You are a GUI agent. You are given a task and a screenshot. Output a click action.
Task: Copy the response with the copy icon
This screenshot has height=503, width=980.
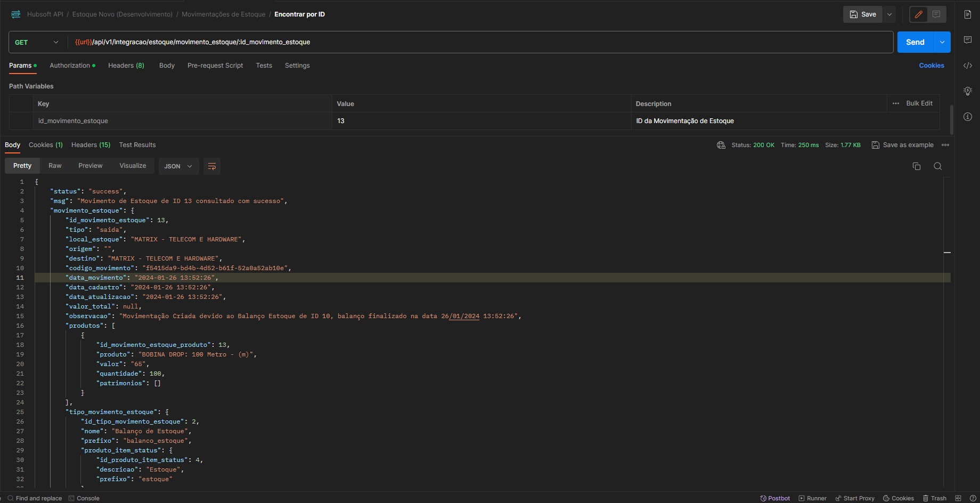tap(917, 166)
